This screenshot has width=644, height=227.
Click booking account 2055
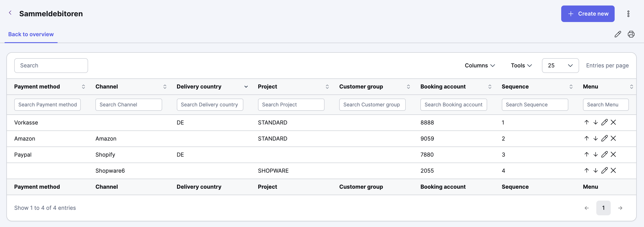[427, 171]
